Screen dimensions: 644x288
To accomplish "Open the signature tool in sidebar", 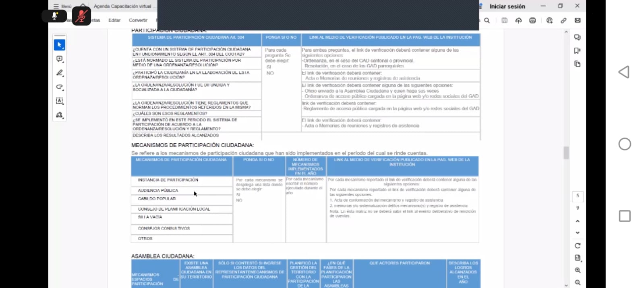I will (60, 115).
